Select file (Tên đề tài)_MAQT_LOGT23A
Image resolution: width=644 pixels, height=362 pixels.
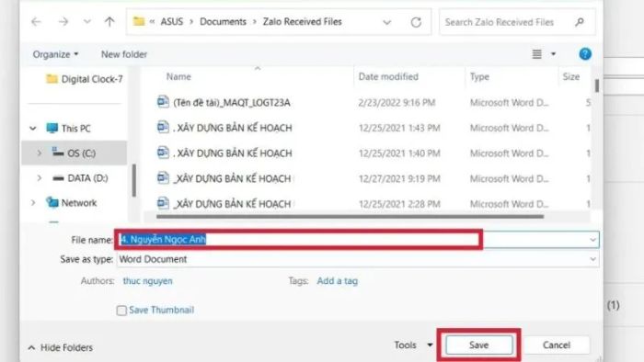232,103
